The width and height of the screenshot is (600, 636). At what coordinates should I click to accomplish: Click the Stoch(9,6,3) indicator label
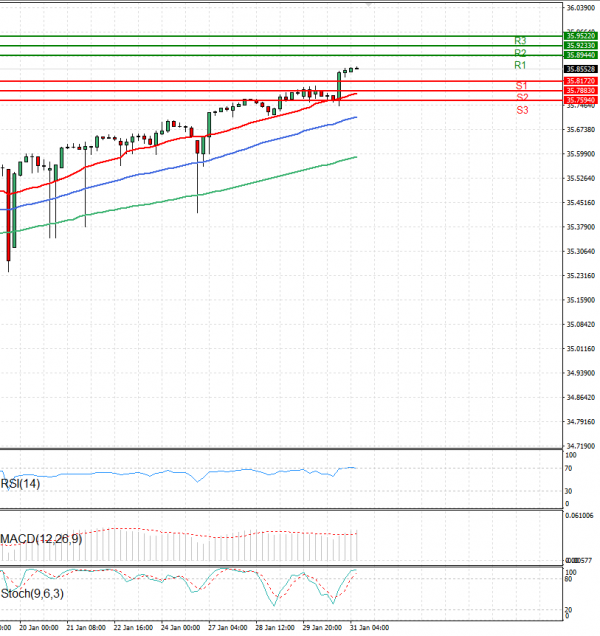click(32, 593)
